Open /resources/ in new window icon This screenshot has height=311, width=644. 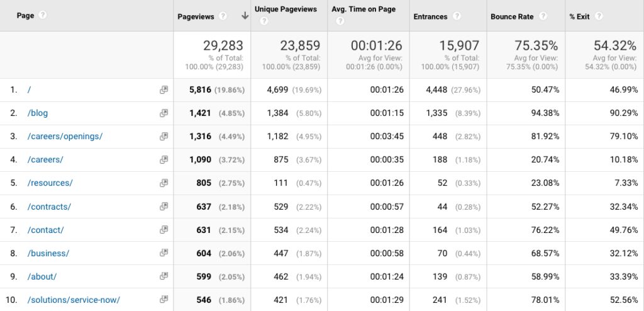tap(164, 183)
